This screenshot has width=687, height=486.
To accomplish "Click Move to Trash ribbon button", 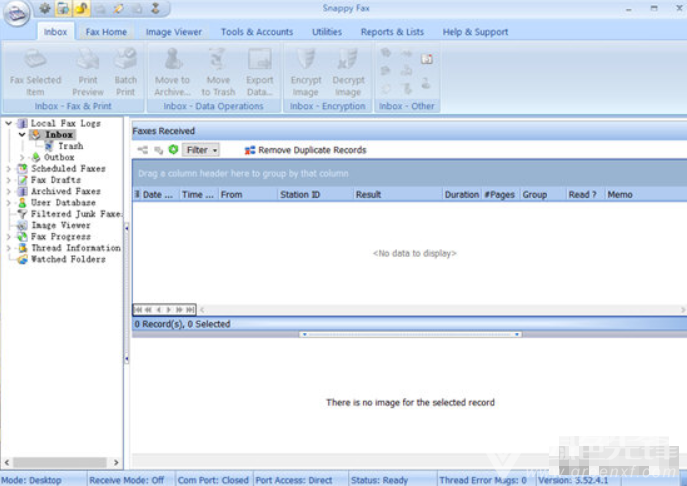I will point(218,73).
